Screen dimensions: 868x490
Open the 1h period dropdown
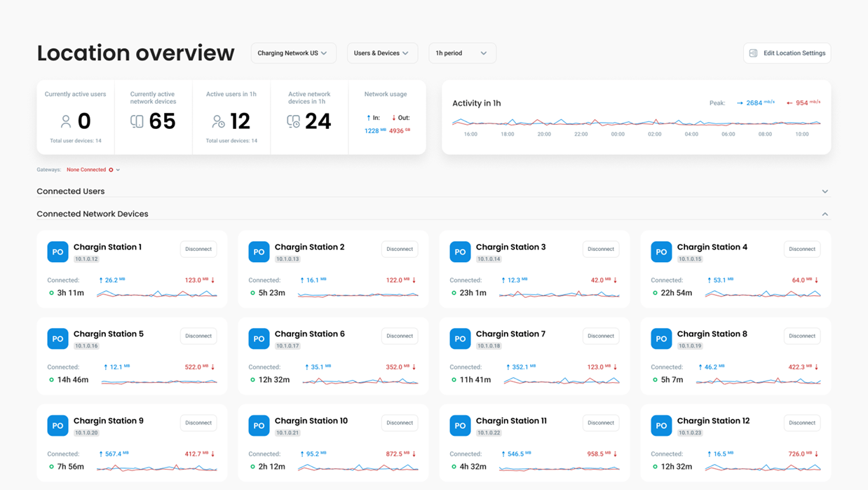pos(462,53)
